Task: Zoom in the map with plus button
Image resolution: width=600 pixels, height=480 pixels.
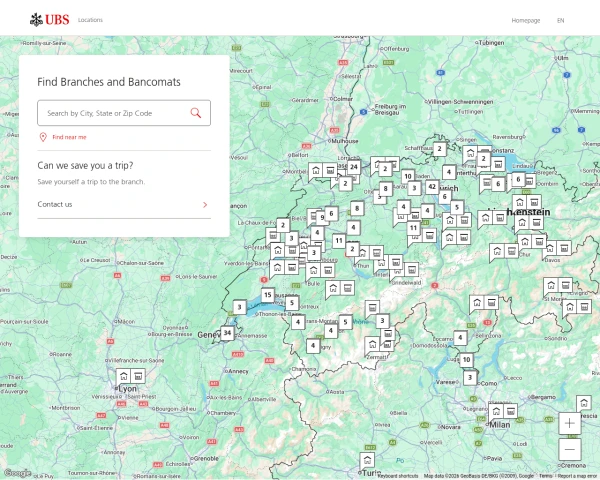Action: point(569,423)
